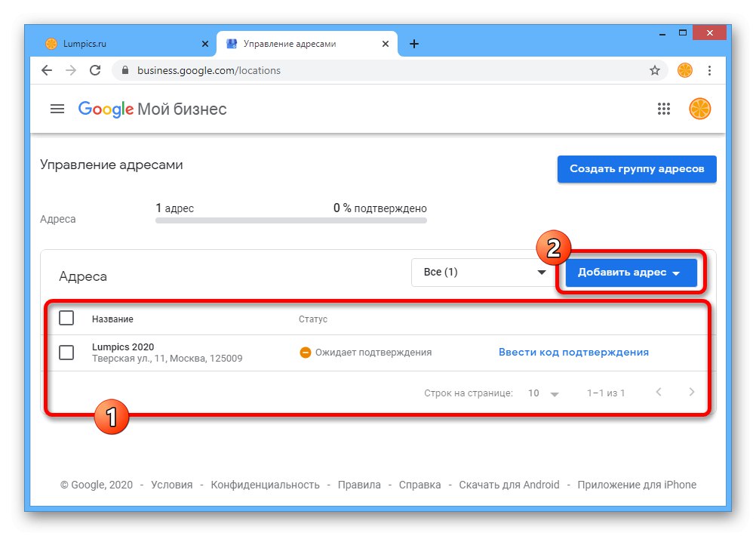Viewport: 756px width, 536px height.
Task: Click the "Ввести код подтверждения" link
Action: 573,353
